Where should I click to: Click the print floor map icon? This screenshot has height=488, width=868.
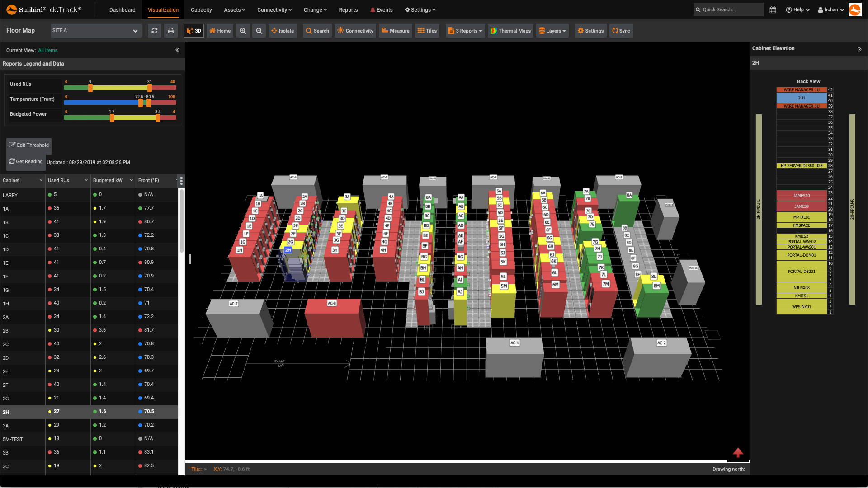click(171, 31)
